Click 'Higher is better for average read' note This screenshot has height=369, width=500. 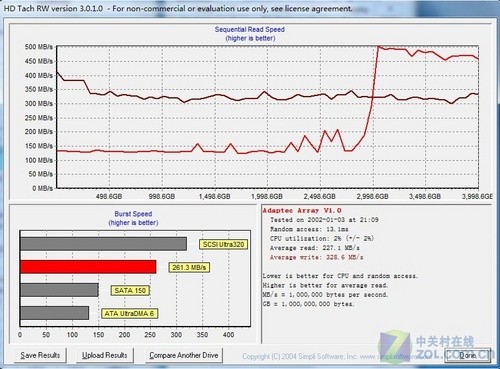click(325, 285)
